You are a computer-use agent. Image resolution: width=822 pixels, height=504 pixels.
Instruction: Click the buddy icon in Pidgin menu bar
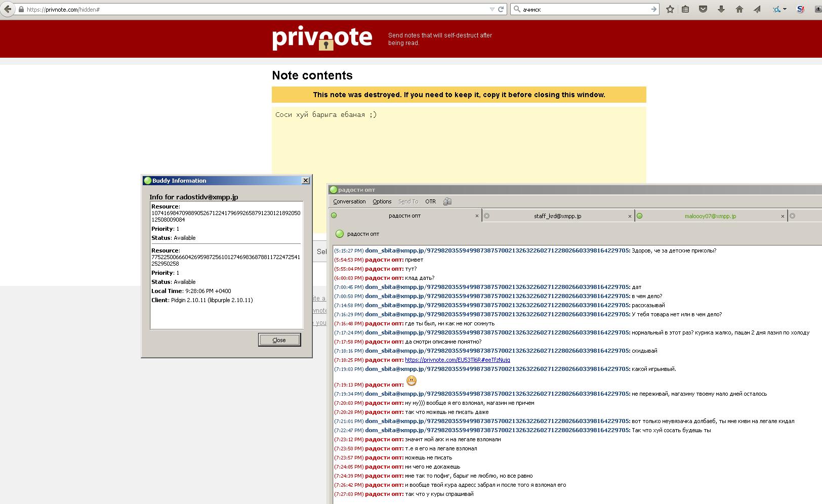pyautogui.click(x=447, y=201)
